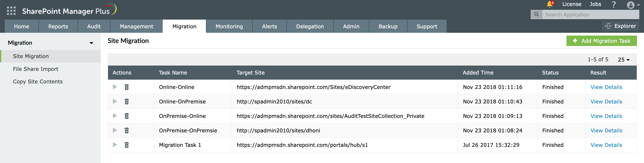644x163 pixels.
Task: Click the Online-Online task name
Action: pyautogui.click(x=177, y=87)
